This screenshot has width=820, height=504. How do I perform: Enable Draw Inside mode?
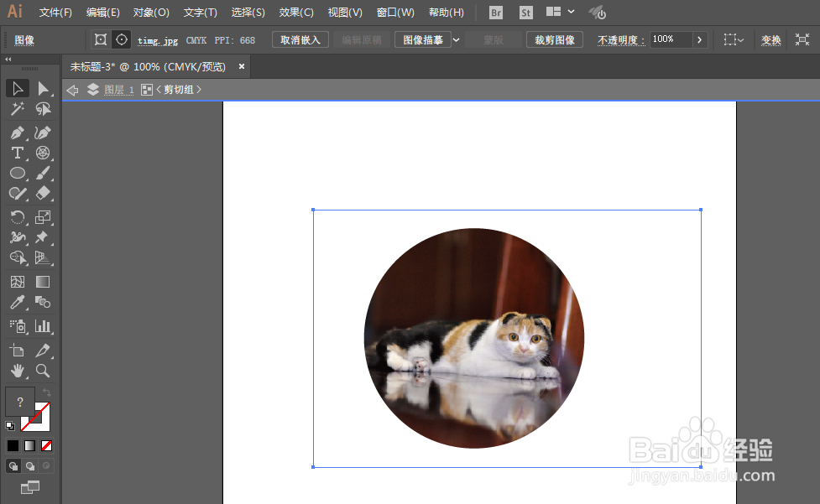coord(46,466)
